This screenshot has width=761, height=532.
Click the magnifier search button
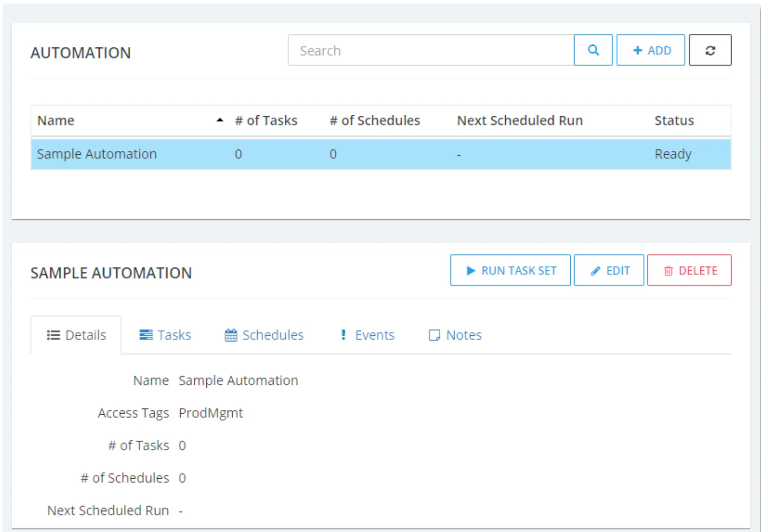pos(593,50)
